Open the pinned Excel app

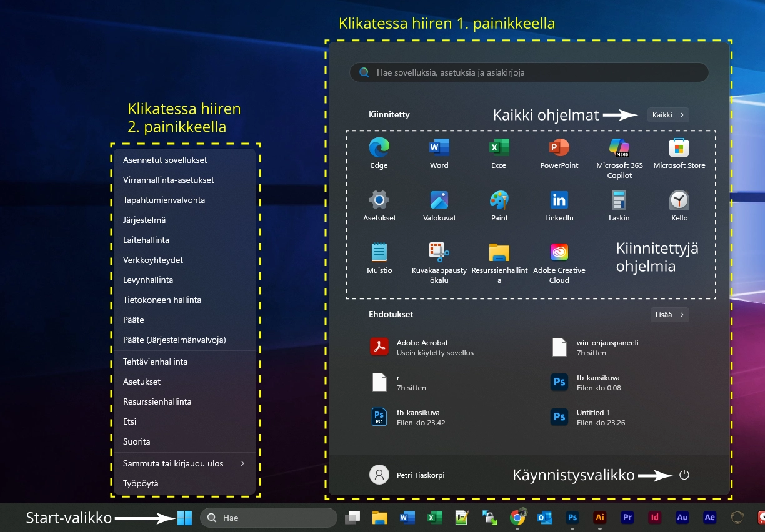click(499, 149)
